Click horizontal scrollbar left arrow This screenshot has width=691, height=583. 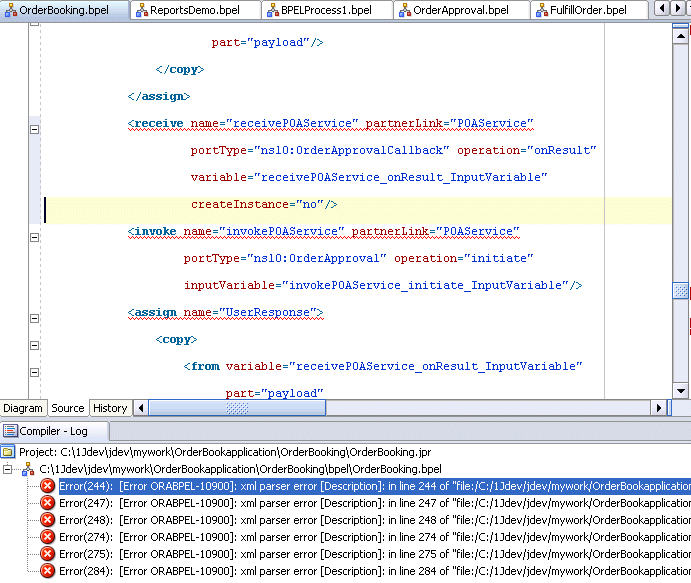141,408
